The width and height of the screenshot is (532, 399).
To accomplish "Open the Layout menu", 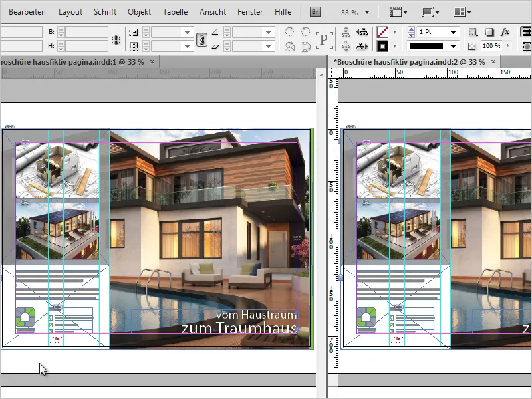I will point(70,12).
